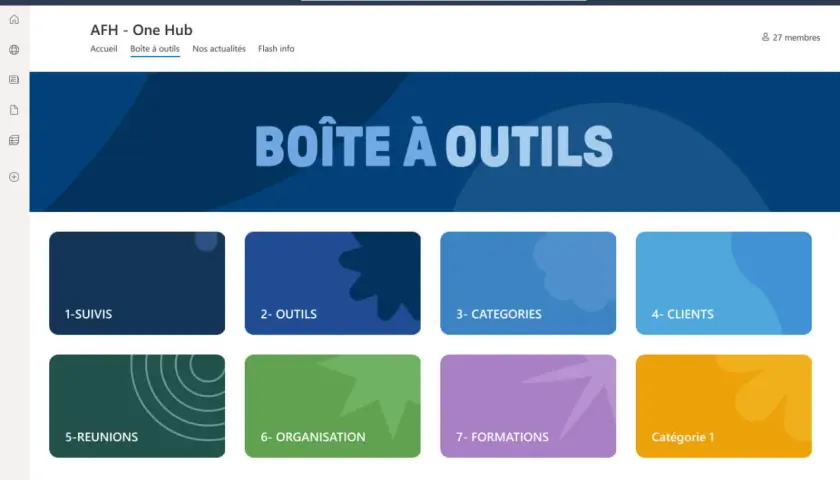Open the 7- FORMATIONS tile
The width and height of the screenshot is (840, 480).
[x=528, y=406]
